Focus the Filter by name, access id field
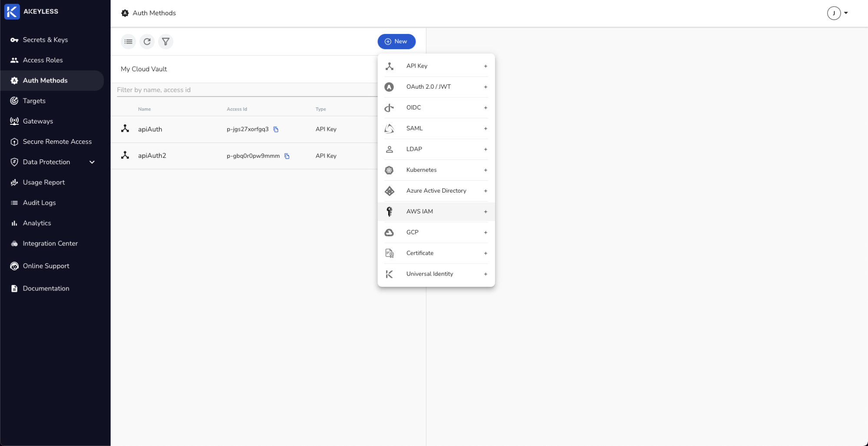The width and height of the screenshot is (868, 446). click(x=247, y=90)
